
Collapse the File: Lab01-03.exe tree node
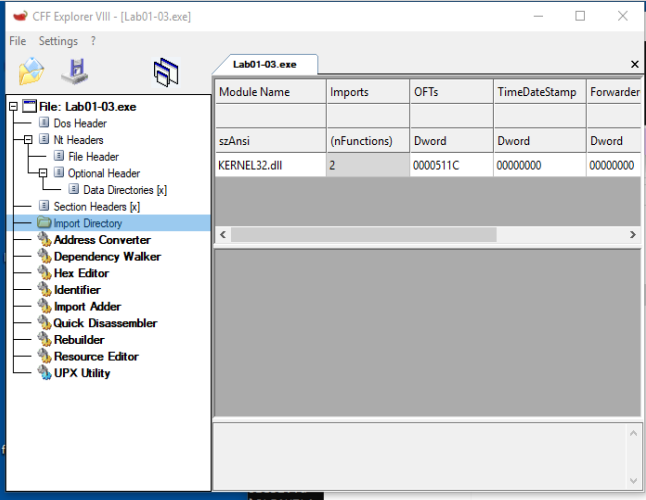point(13,107)
